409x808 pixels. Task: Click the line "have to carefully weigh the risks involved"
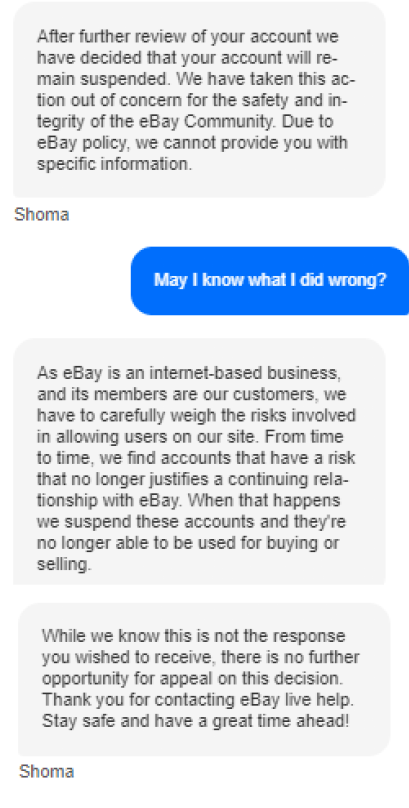coord(196,415)
